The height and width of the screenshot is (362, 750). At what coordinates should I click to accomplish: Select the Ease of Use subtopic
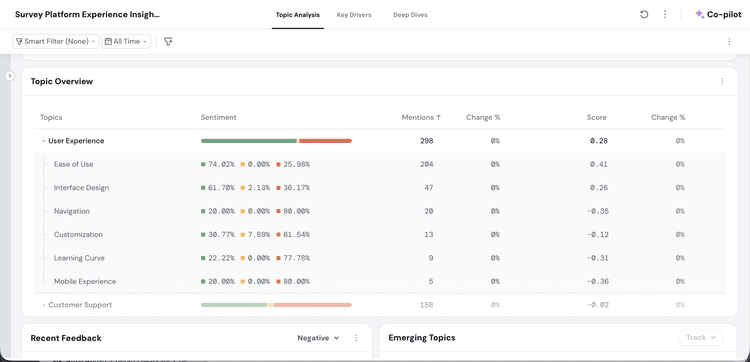[74, 164]
